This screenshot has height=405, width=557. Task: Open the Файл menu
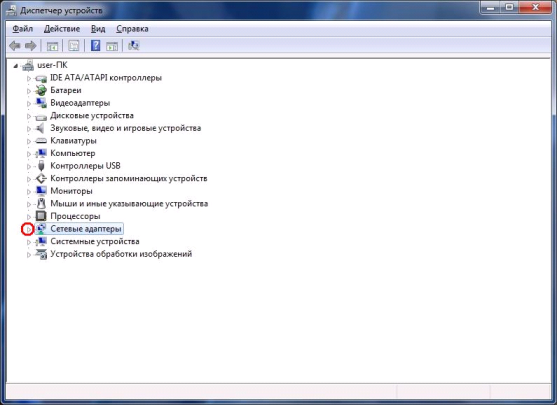[23, 29]
